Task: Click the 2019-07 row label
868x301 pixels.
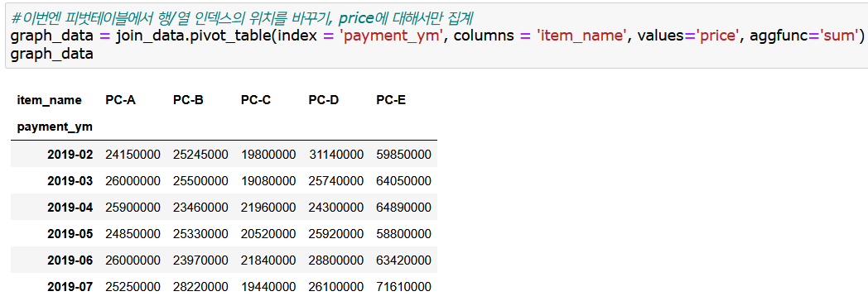Action: (70, 287)
